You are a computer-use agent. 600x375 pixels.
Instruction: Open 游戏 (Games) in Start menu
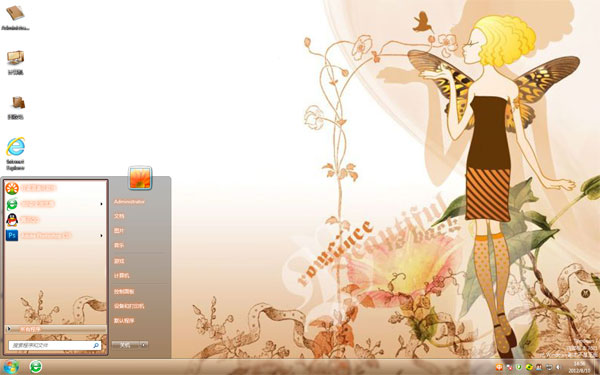[x=119, y=261]
